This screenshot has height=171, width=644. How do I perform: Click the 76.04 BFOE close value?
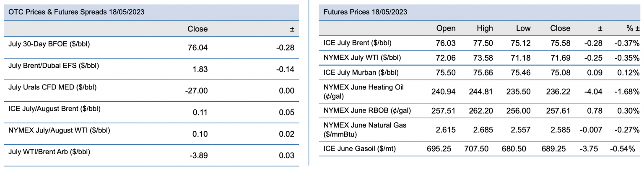[199, 48]
